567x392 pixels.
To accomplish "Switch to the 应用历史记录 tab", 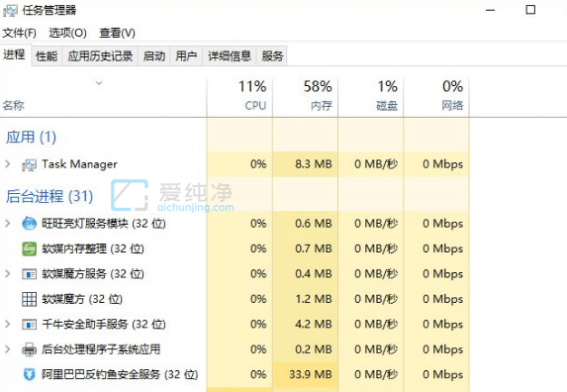I will tap(100, 56).
